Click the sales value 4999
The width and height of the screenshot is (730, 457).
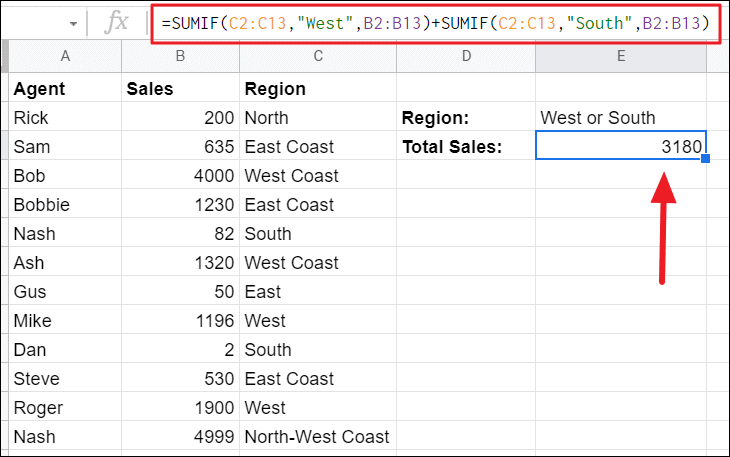pyautogui.click(x=180, y=437)
